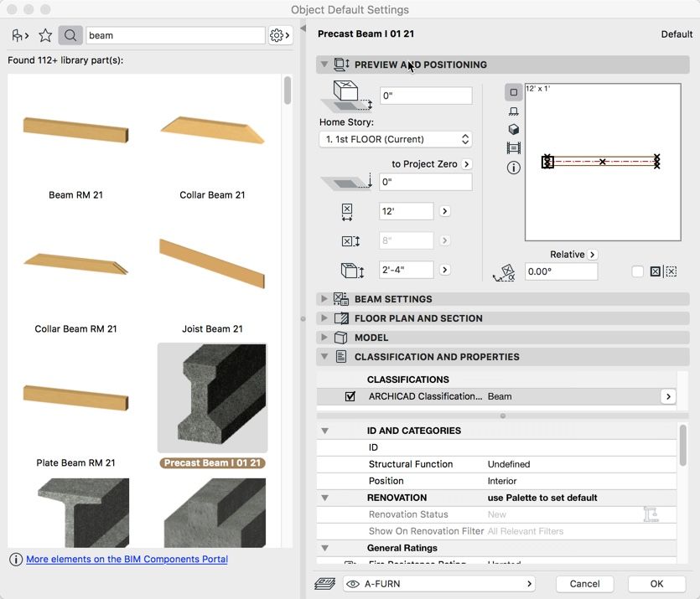Select the Collar Beam RM 21 thumbnail
Viewport: 700px width, 599px height.
click(x=76, y=264)
